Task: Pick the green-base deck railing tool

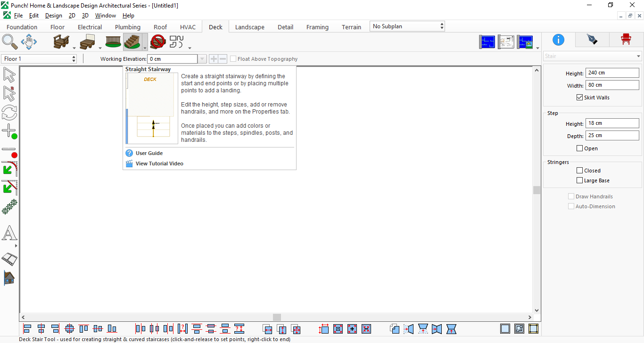Action: point(113,42)
